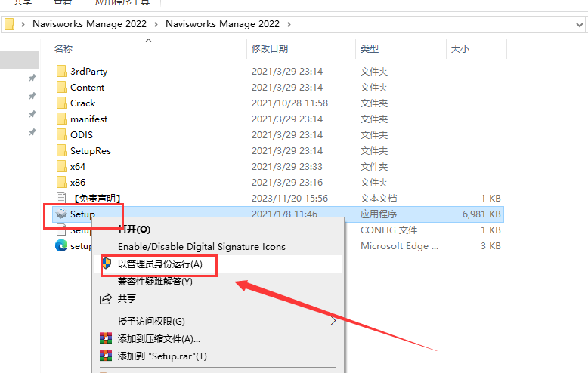Viewport: 588px width, 373px height.
Task: Select the fourth pin icon in the sidebar
Action: click(32, 132)
